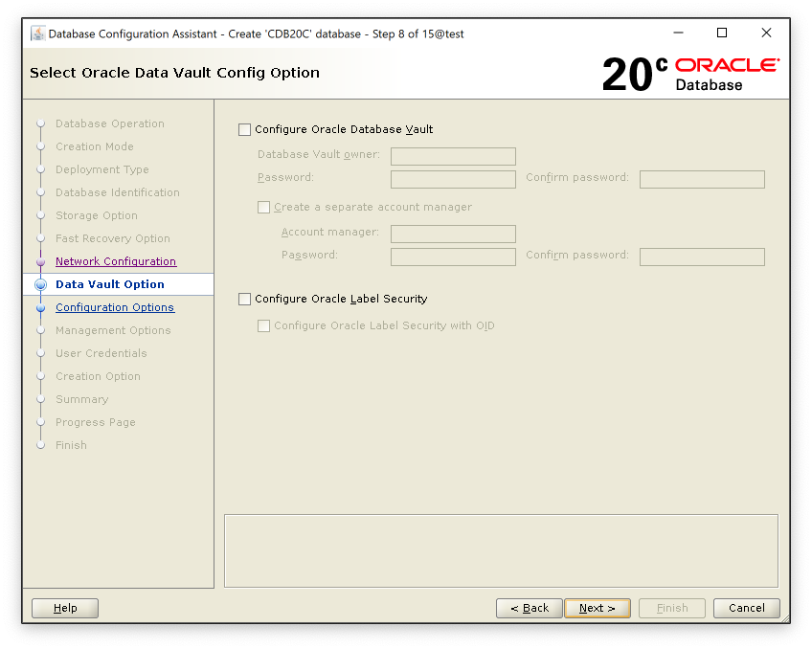Click the Network Configuration step bullet

tap(41, 262)
